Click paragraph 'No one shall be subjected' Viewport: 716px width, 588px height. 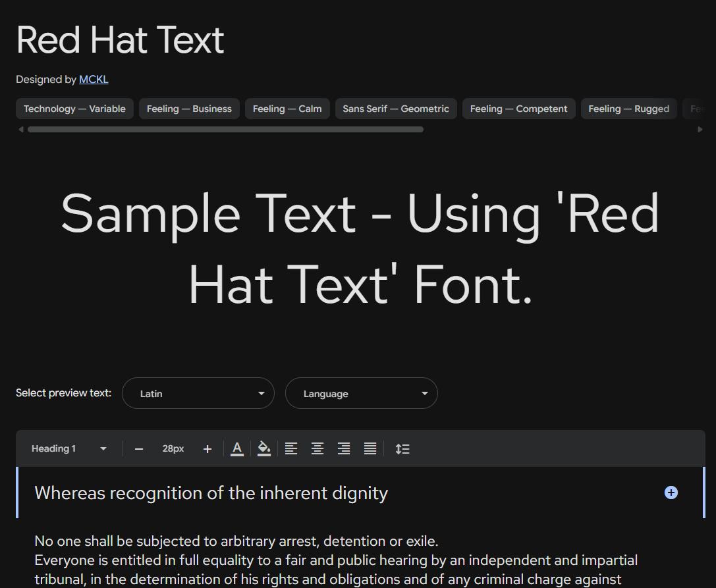click(236, 541)
